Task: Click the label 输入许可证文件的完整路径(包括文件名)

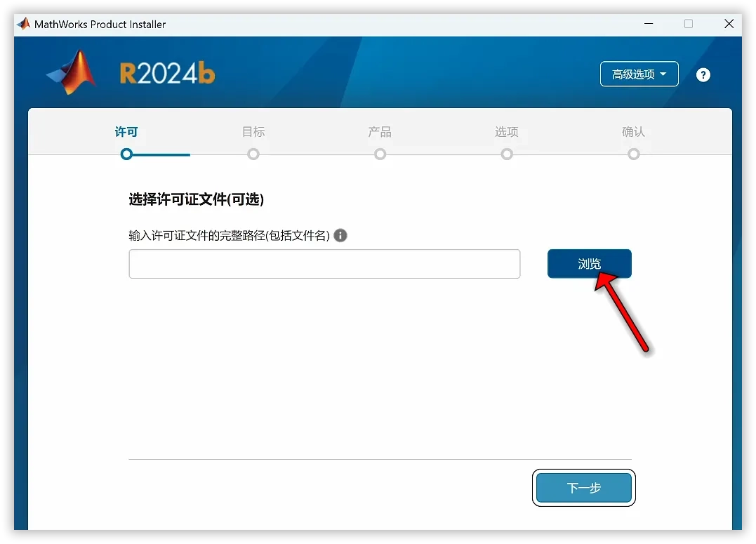Action: coord(229,235)
